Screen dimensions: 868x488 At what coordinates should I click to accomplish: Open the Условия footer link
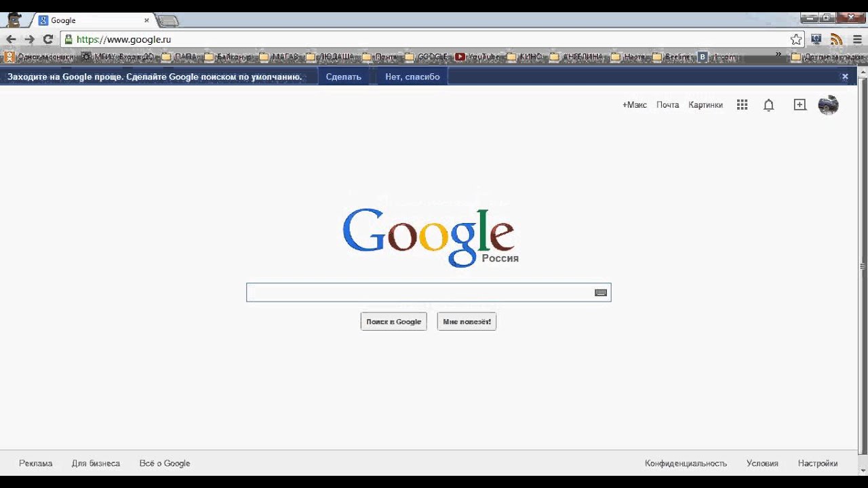[x=762, y=464]
